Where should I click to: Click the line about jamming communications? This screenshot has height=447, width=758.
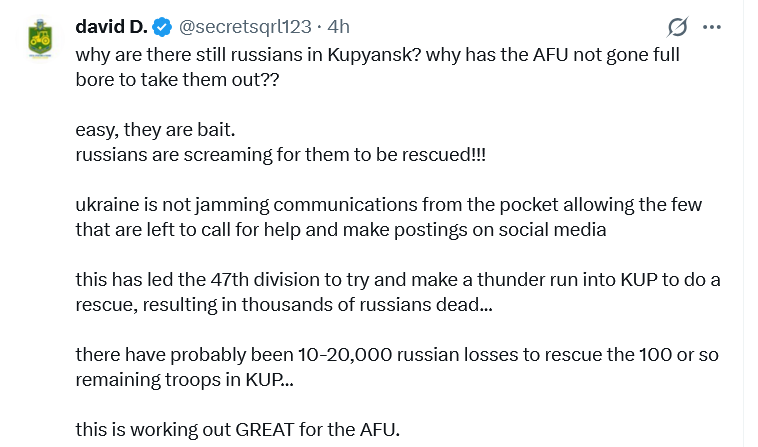tap(388, 205)
